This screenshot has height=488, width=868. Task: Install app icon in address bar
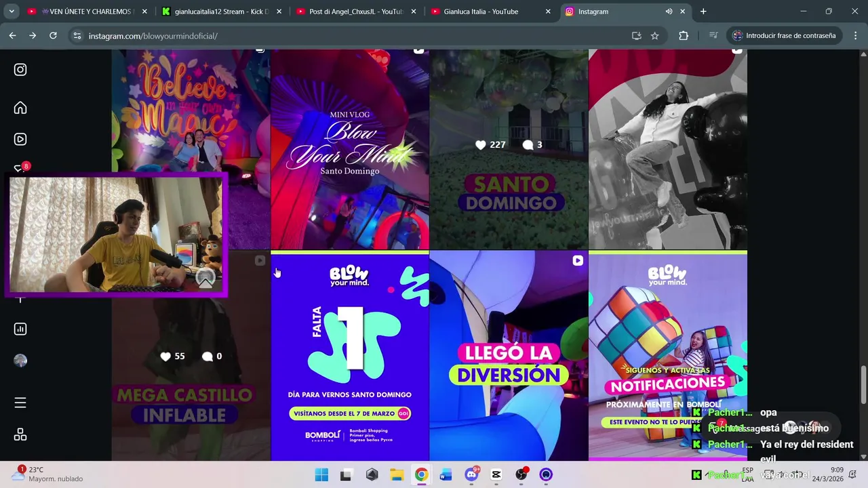(x=636, y=36)
